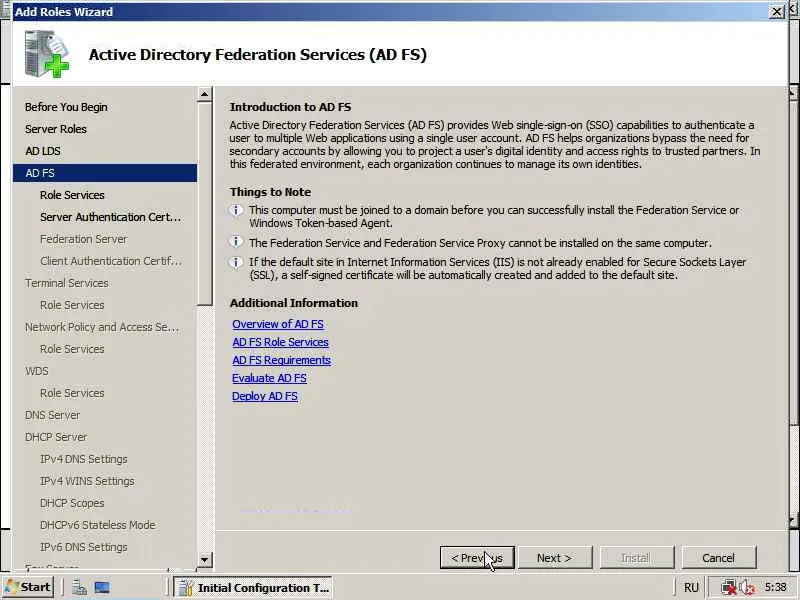Open the Deploy AD FS link

(x=265, y=396)
